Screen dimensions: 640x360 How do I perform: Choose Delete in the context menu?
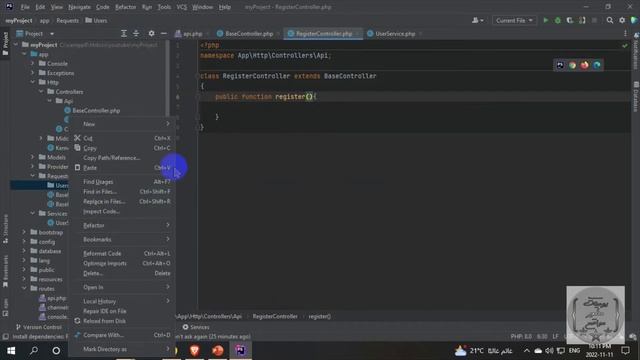tap(122, 273)
